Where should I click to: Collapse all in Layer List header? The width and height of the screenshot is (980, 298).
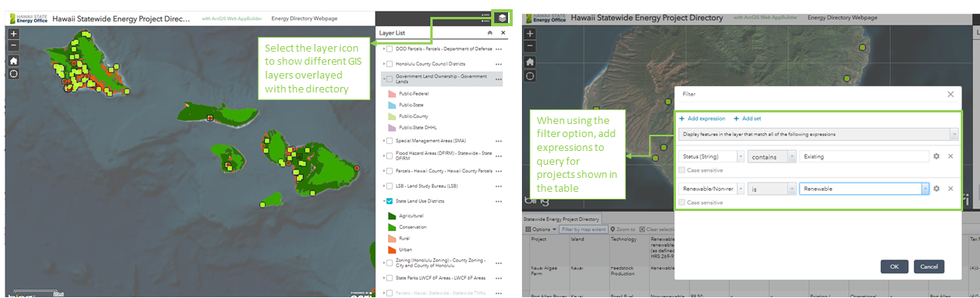pos(490,33)
